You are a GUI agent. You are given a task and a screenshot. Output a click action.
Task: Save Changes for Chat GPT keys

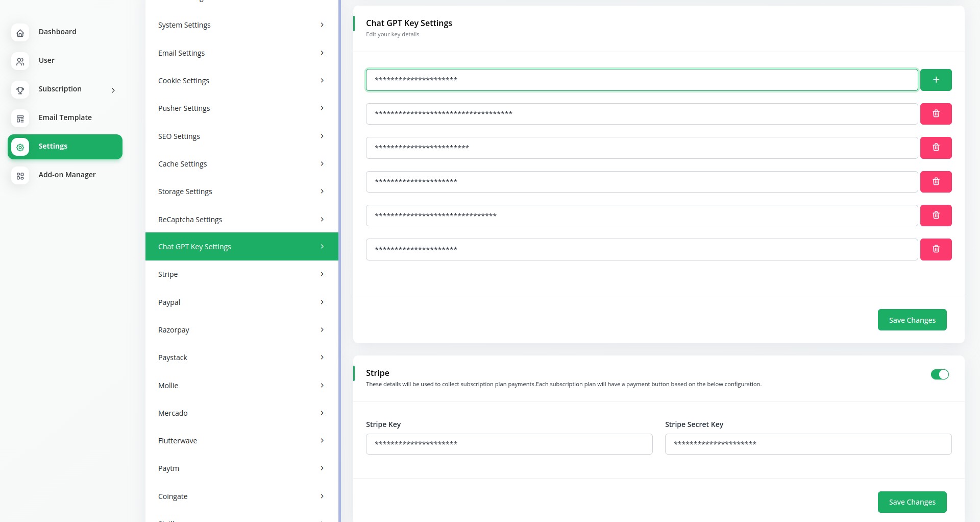tap(912, 320)
